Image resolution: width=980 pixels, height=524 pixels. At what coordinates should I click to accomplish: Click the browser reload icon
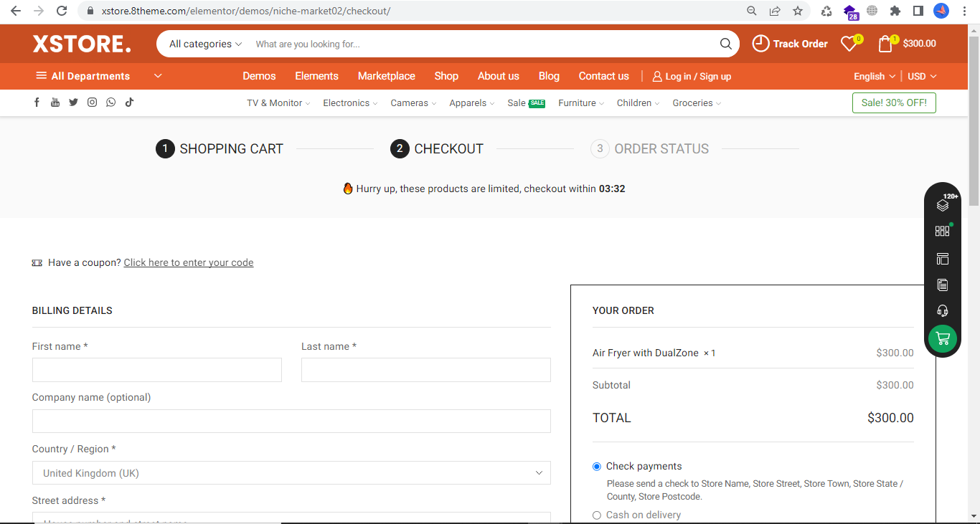pyautogui.click(x=62, y=11)
